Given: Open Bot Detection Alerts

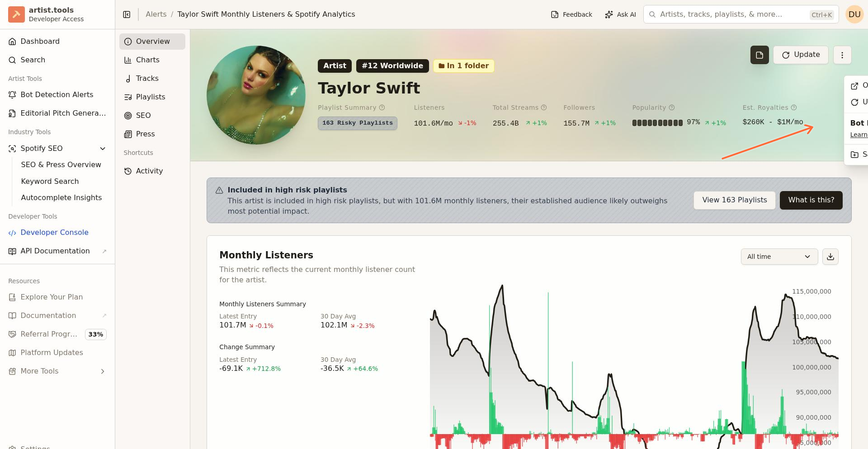Looking at the screenshot, I should click(57, 95).
